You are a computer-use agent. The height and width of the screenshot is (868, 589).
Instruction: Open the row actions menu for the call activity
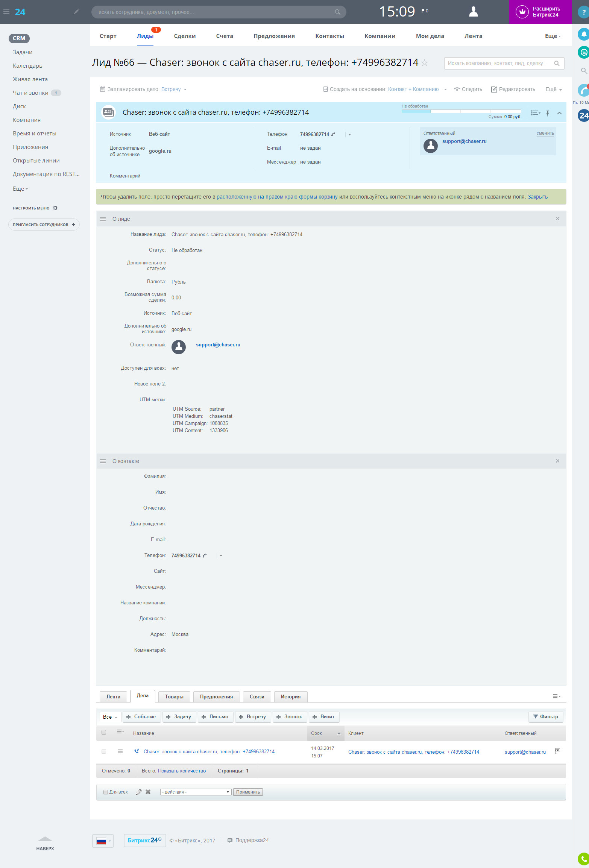pos(120,751)
